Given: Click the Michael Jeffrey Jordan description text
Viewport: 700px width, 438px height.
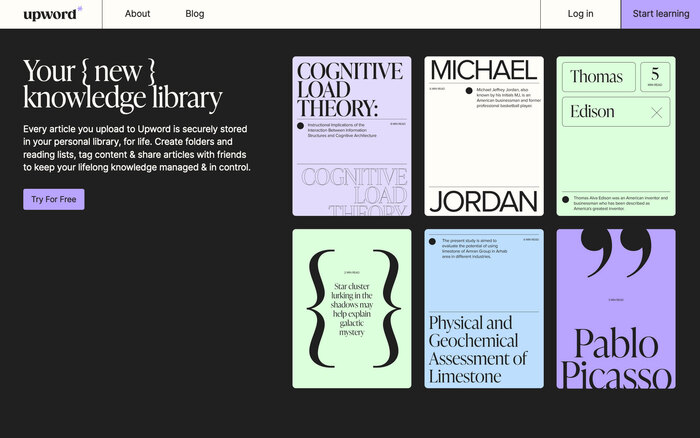Looking at the screenshot, I should click(x=508, y=98).
